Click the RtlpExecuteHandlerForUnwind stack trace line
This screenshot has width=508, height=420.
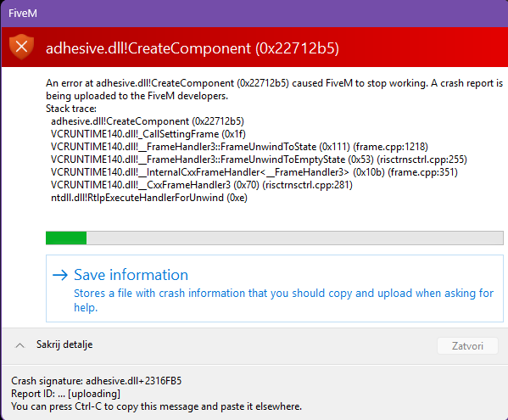click(149, 198)
